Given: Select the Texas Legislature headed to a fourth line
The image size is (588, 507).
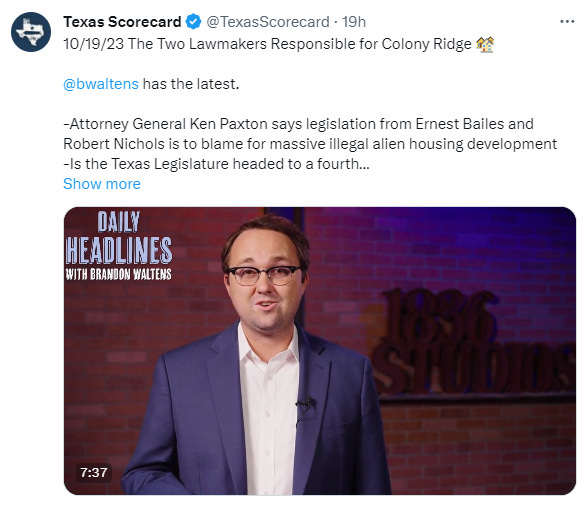Looking at the screenshot, I should [x=216, y=164].
